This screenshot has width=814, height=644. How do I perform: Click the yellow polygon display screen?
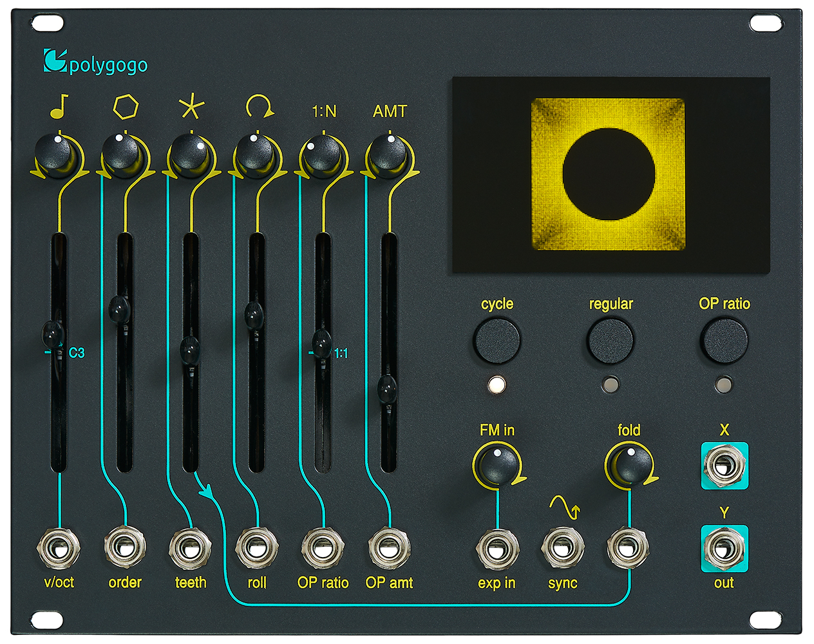(x=608, y=174)
